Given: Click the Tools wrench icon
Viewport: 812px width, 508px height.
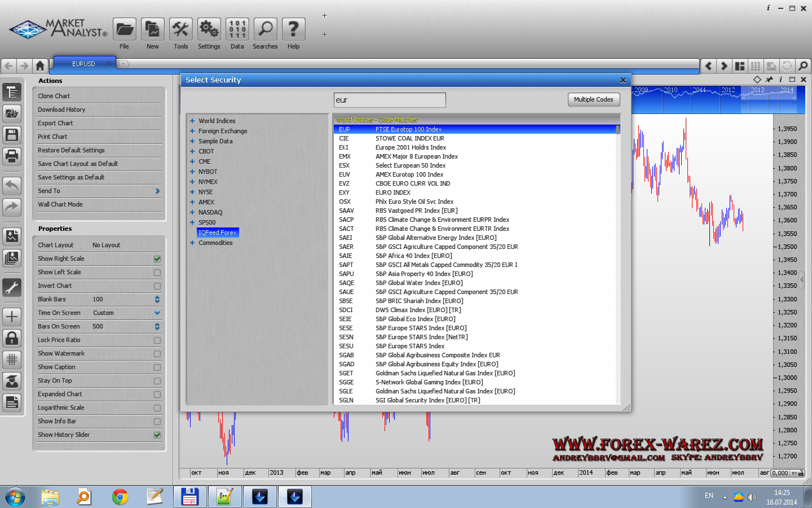Looking at the screenshot, I should tap(180, 29).
